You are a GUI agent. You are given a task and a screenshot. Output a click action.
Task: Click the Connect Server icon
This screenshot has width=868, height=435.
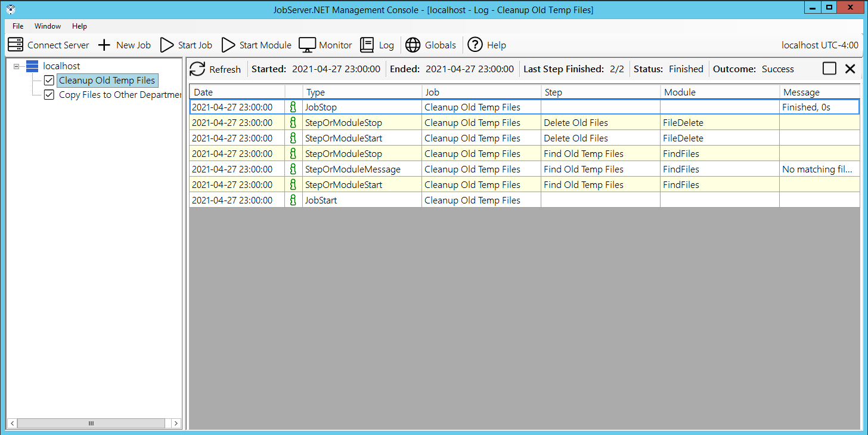tap(15, 45)
